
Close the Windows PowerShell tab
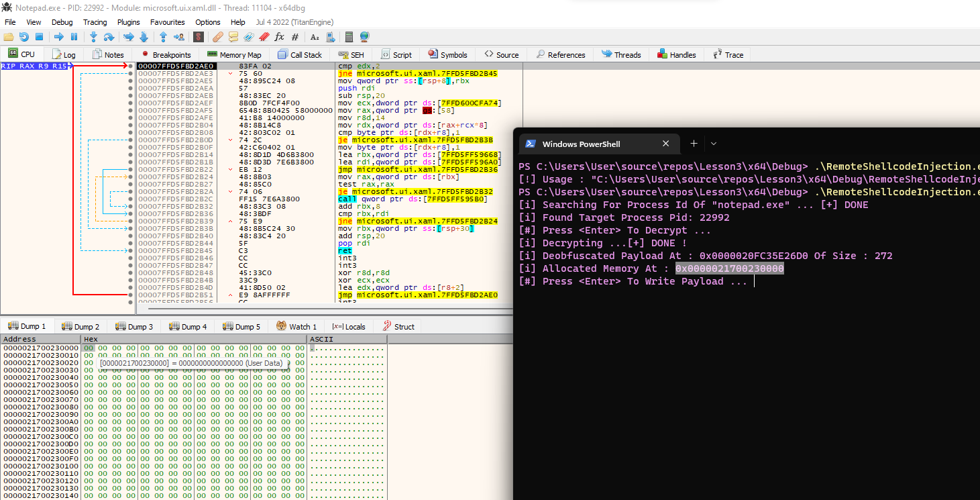click(665, 144)
